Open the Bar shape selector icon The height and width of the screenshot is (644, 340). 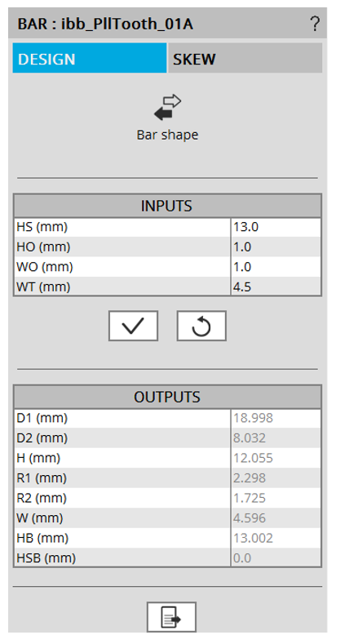pyautogui.click(x=167, y=108)
